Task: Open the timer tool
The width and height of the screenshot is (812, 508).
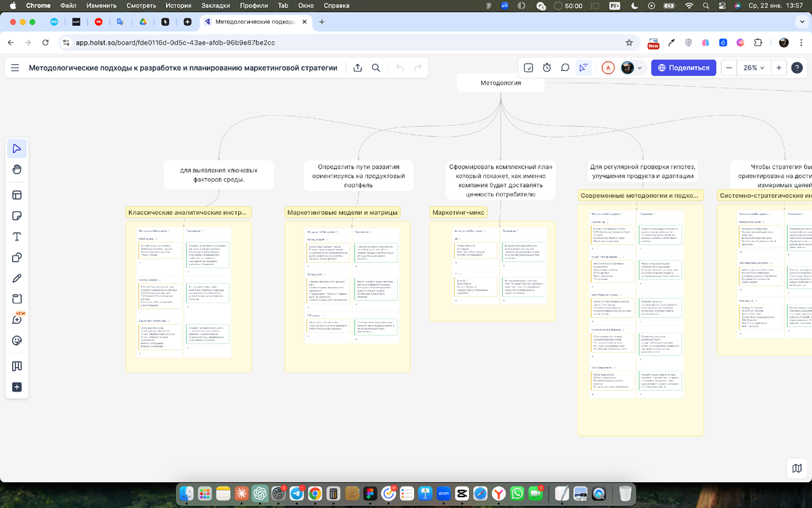Action: 547,68
